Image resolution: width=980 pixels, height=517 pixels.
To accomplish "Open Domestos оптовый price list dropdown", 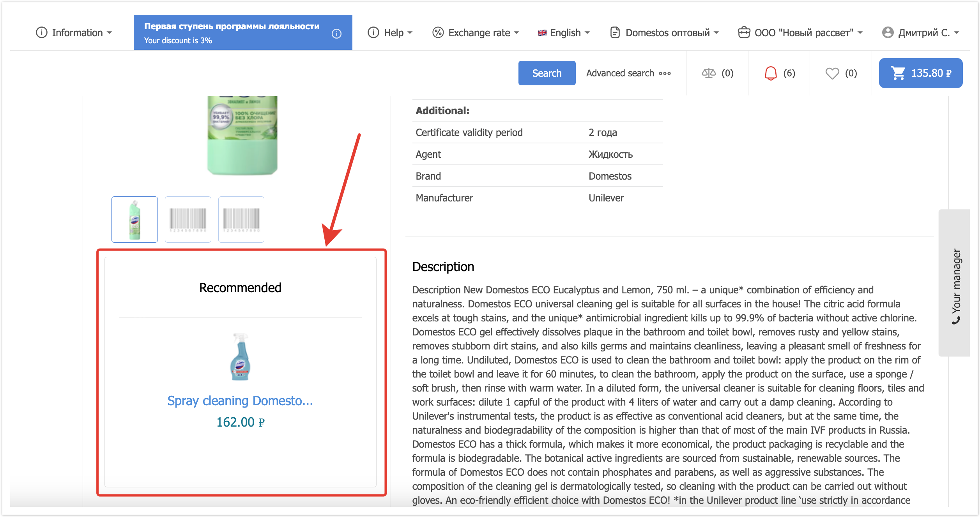I will coord(664,33).
